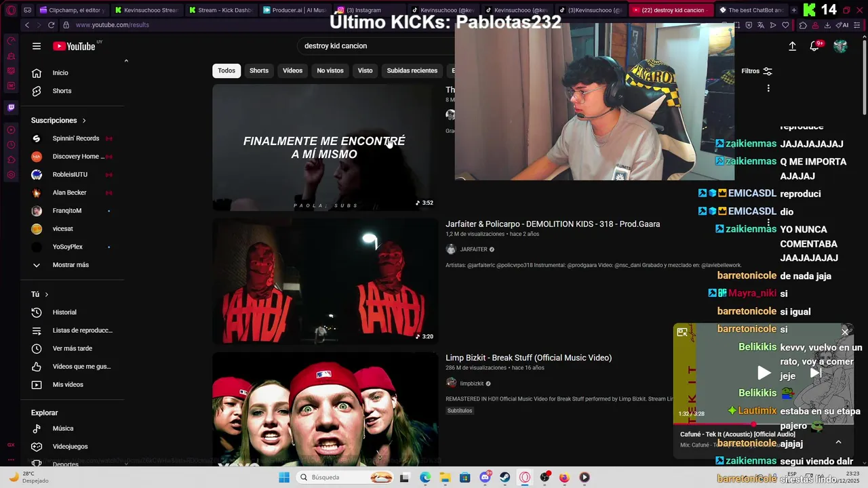Screen dimensions: 868x488
Task: Select the Todos filter chip
Action: coord(226,70)
